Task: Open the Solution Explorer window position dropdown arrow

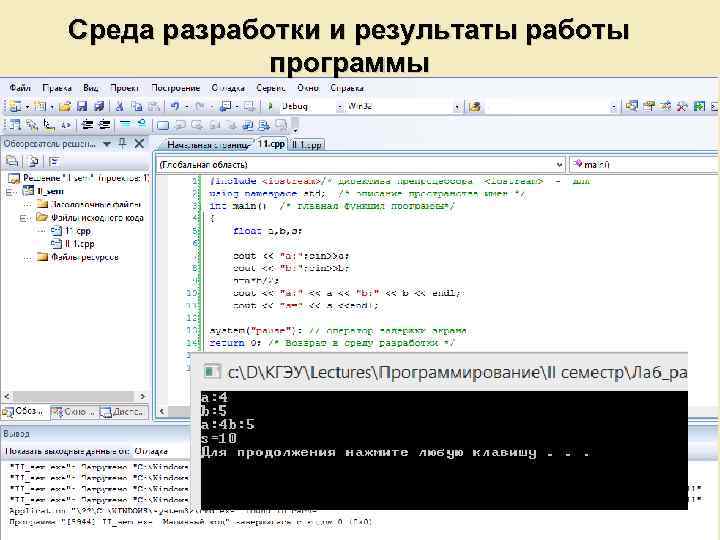Action: (x=107, y=144)
